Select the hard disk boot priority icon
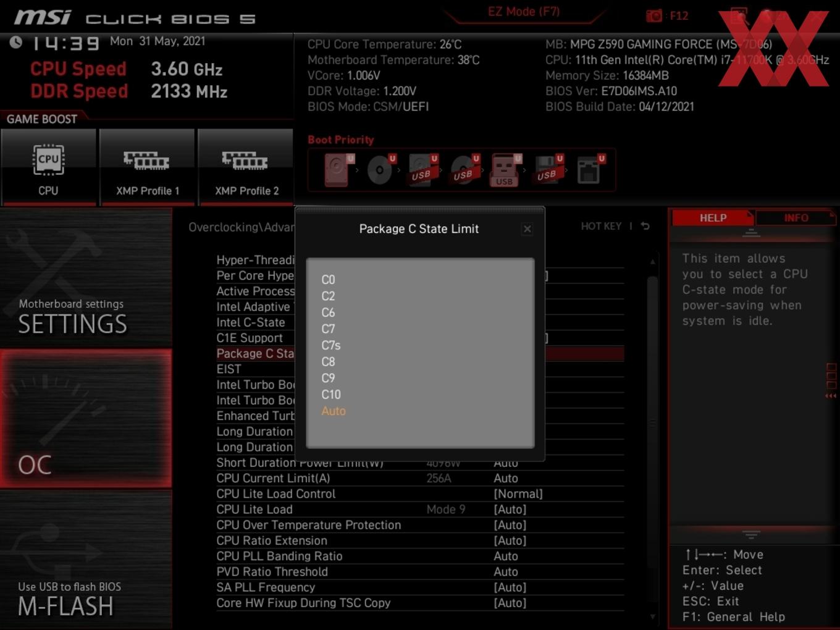This screenshot has width=840, height=630. pos(337,170)
